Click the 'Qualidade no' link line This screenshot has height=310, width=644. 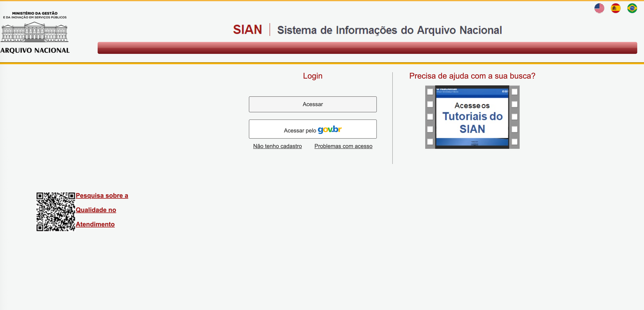click(96, 210)
